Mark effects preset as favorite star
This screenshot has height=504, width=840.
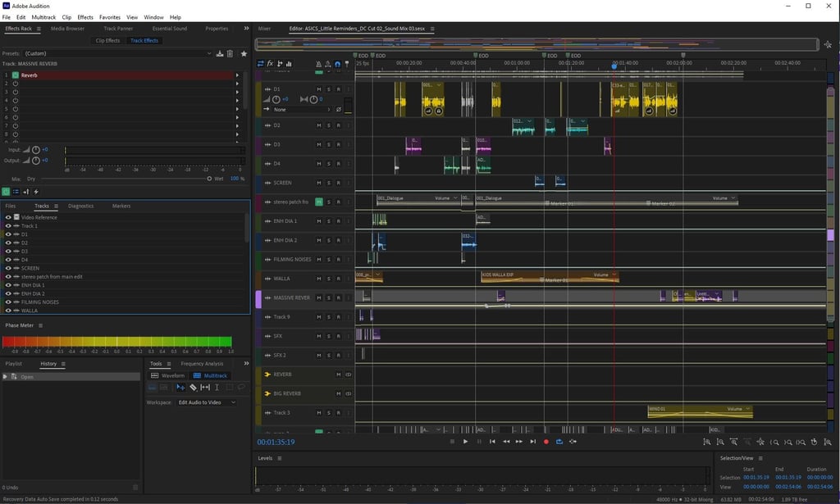(x=244, y=53)
